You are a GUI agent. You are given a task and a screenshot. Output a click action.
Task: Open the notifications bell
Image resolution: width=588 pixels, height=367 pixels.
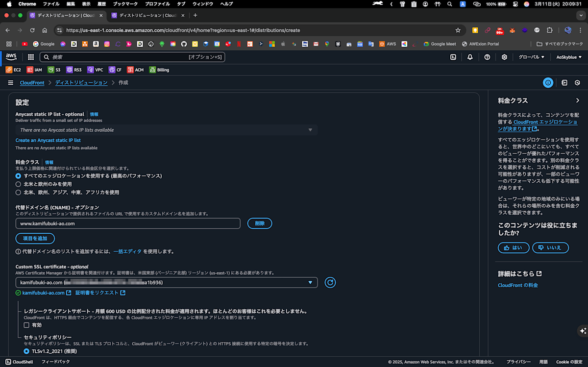(470, 57)
